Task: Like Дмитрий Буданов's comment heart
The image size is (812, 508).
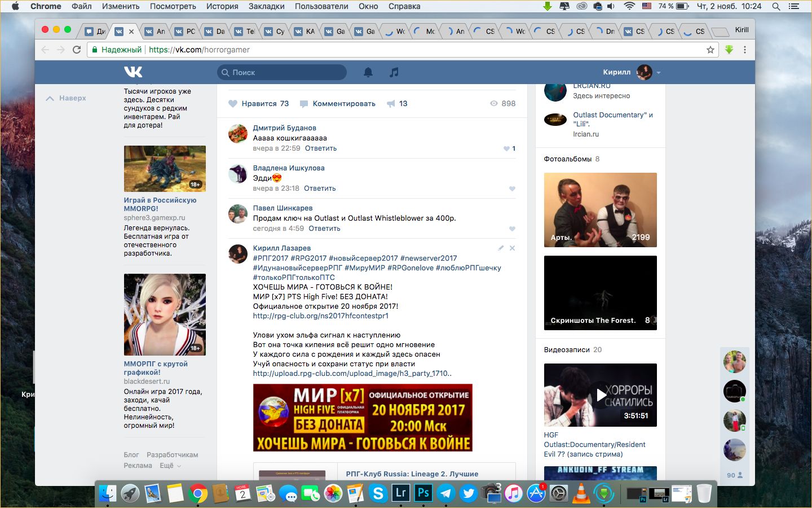Action: click(x=506, y=148)
